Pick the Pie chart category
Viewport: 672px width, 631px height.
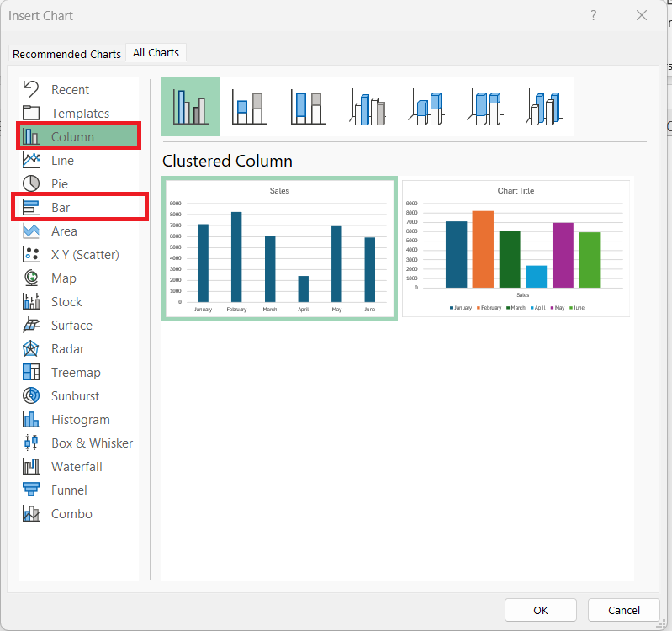tap(79, 184)
